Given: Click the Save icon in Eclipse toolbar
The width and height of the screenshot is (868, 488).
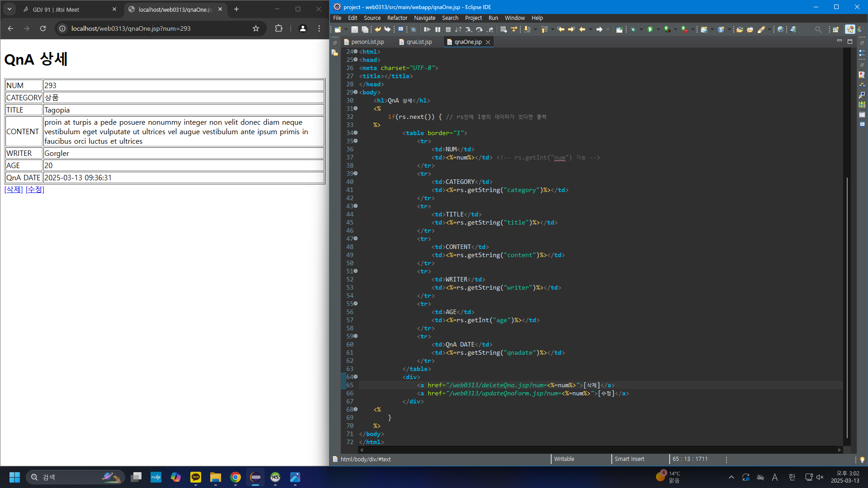Looking at the screenshot, I should click(x=354, y=29).
